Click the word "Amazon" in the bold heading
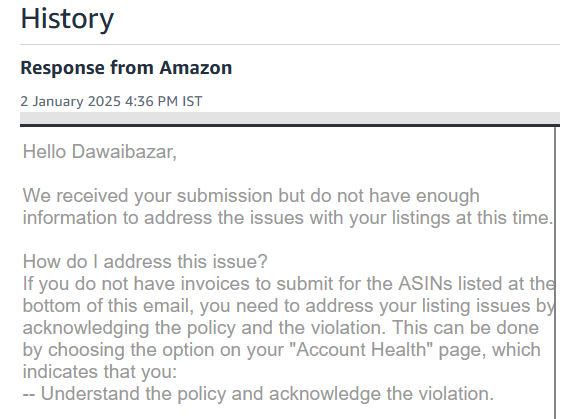This screenshot has height=419, width=564. coord(196,68)
